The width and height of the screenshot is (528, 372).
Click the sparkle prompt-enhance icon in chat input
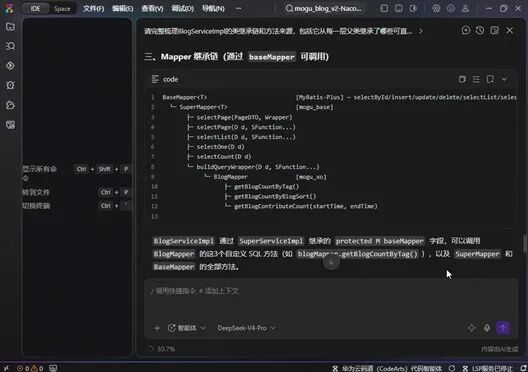pos(471,328)
